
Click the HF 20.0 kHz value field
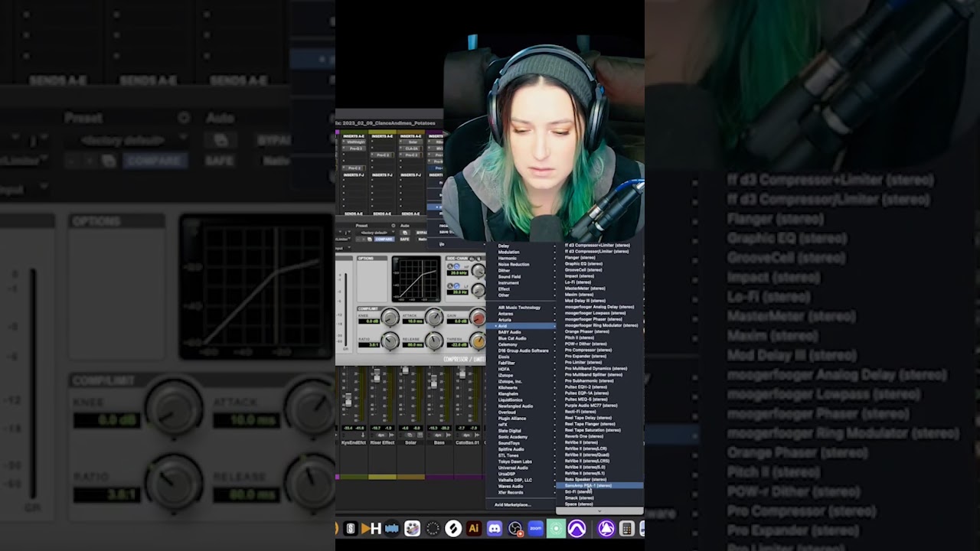coord(457,273)
